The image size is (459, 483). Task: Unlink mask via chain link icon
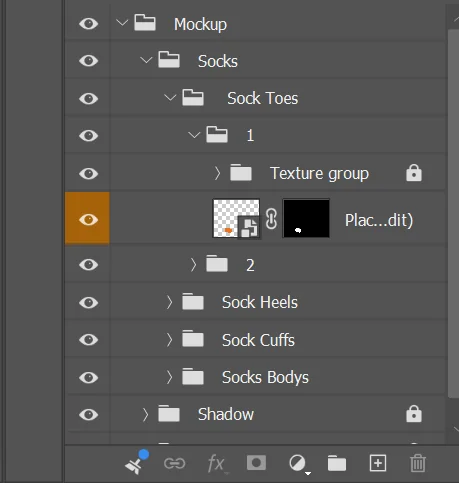click(x=271, y=219)
